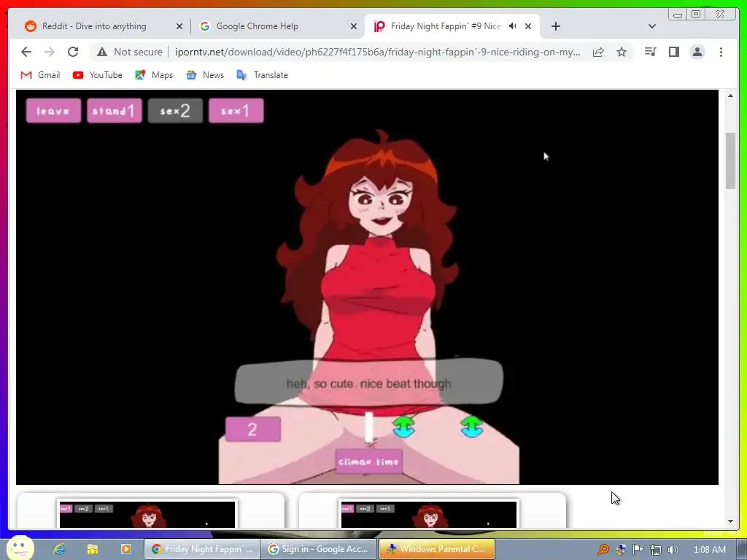Bookmark this page with the star icon

[x=622, y=52]
